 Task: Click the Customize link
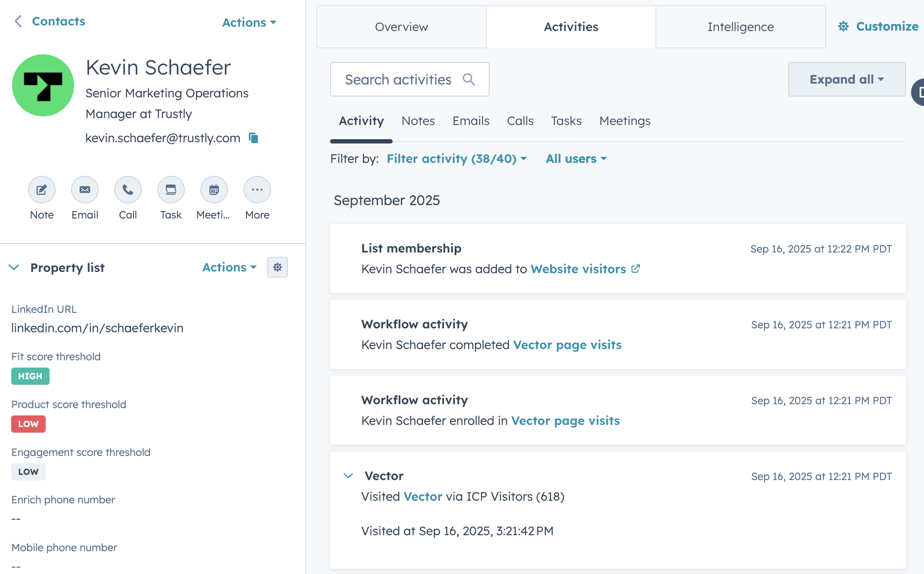(x=878, y=26)
